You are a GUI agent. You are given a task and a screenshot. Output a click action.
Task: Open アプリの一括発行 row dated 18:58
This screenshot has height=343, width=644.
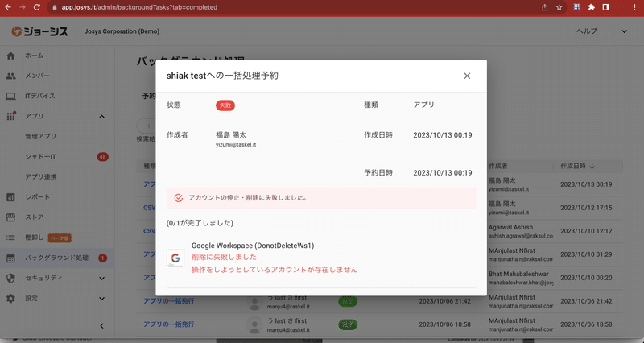(168, 324)
